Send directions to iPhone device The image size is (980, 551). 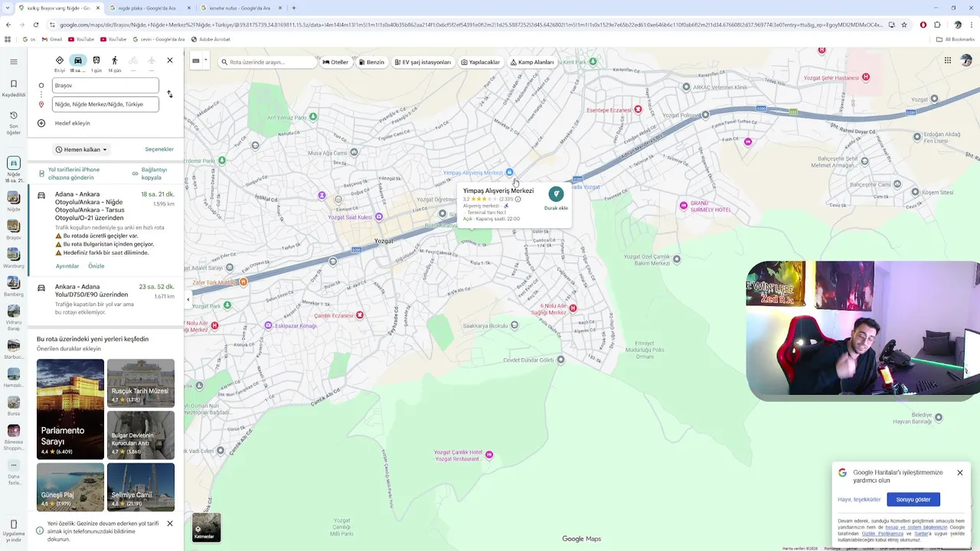73,174
